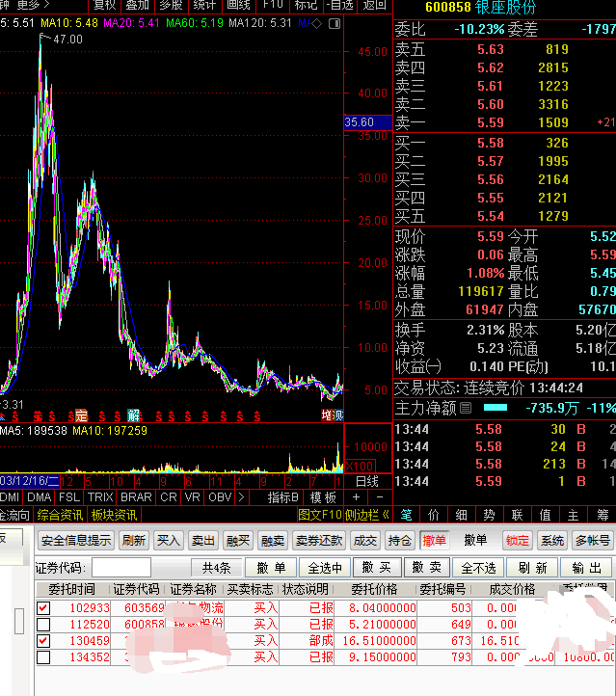616x696 pixels.
Task: Click 全选中 select all button
Action: tap(325, 568)
